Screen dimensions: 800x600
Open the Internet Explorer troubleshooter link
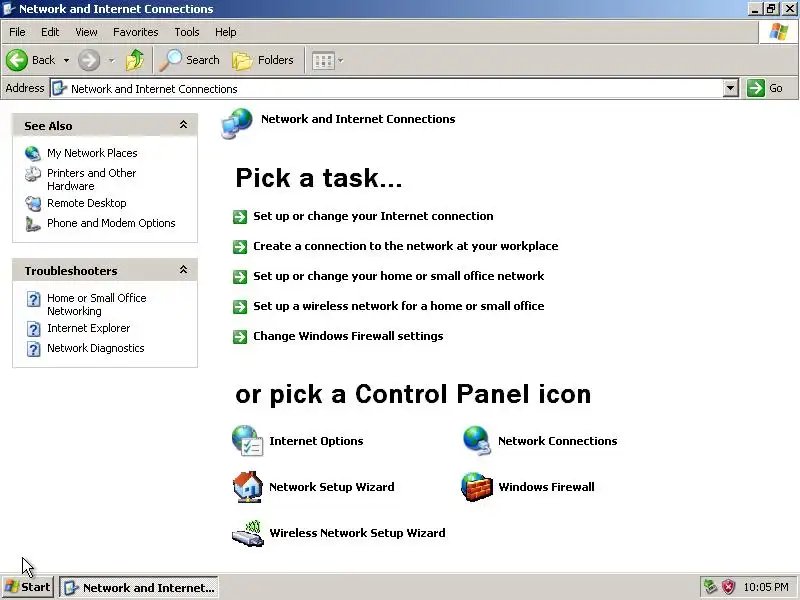click(89, 328)
